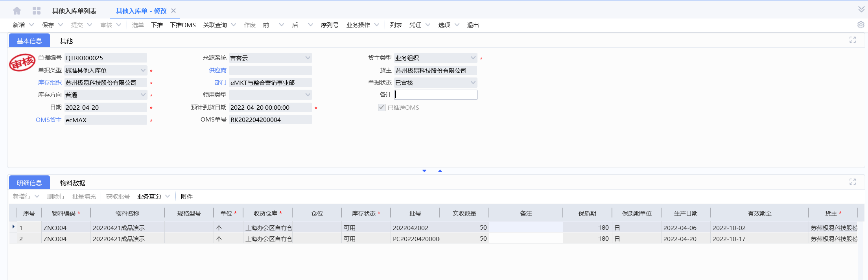Image resolution: width=868 pixels, height=280 pixels.
Task: Click 下推OMS toolbar button
Action: [x=183, y=25]
